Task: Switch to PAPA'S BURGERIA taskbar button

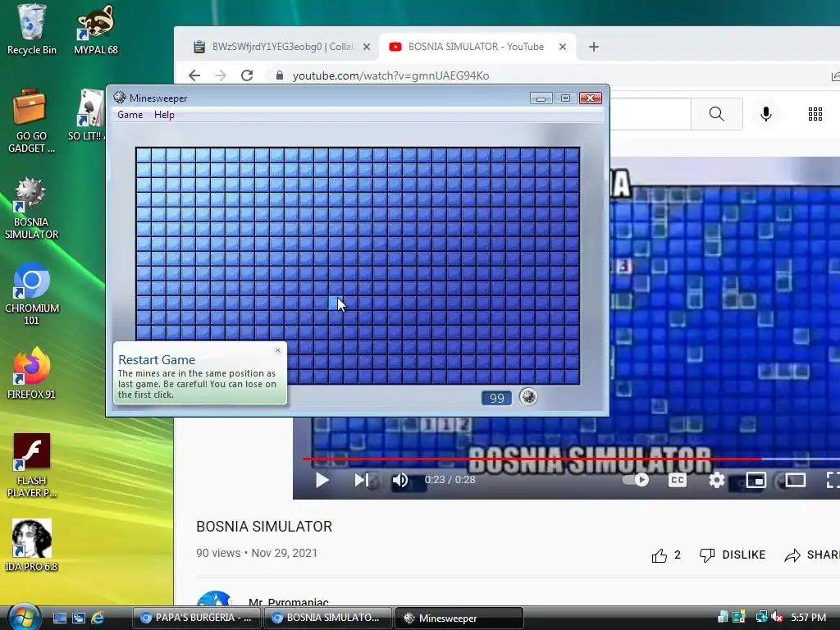Action: [x=196, y=618]
